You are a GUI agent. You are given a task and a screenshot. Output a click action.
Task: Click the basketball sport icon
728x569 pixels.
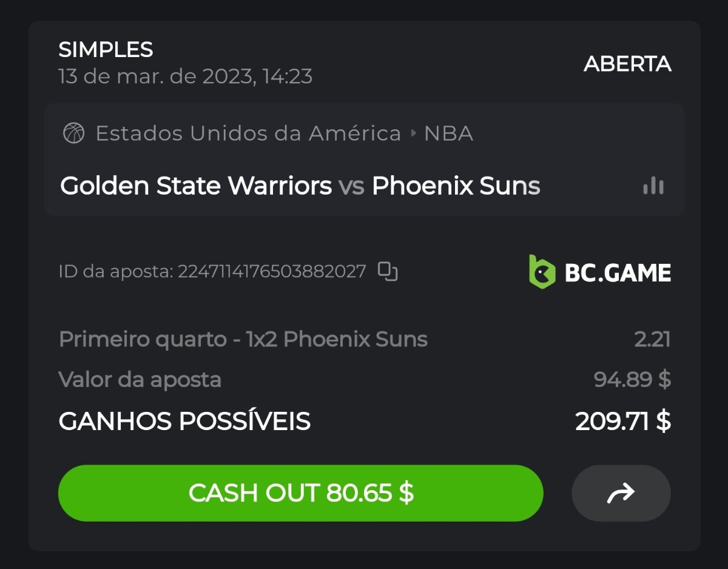pos(73,133)
